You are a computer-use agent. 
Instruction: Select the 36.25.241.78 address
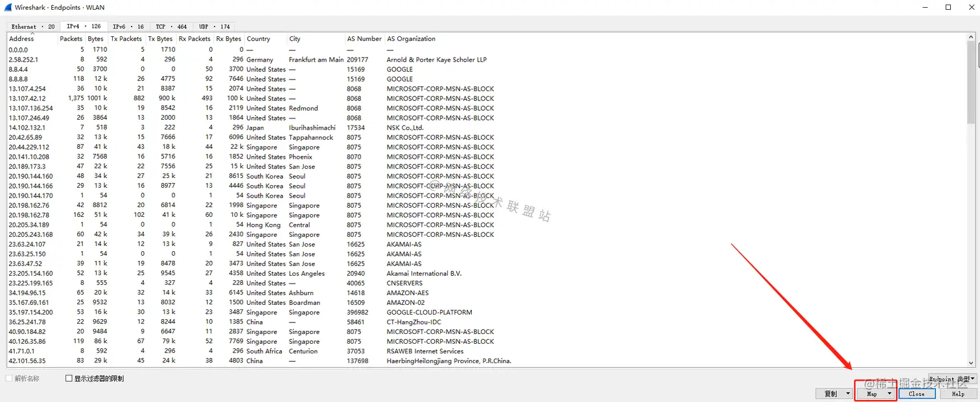click(27, 322)
